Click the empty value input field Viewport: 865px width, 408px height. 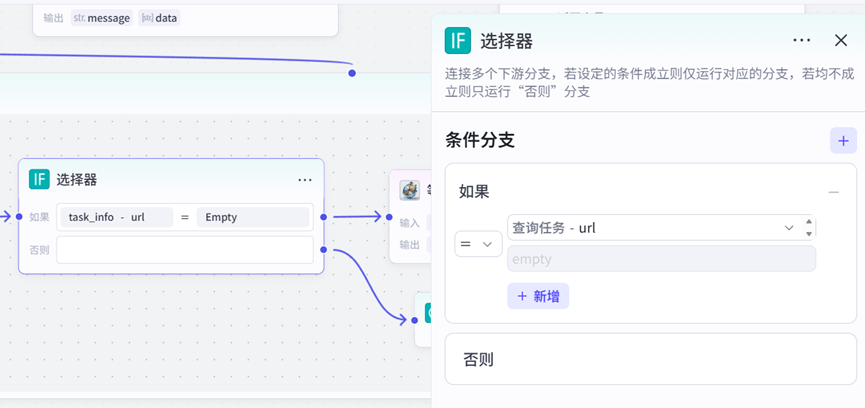[x=661, y=259]
